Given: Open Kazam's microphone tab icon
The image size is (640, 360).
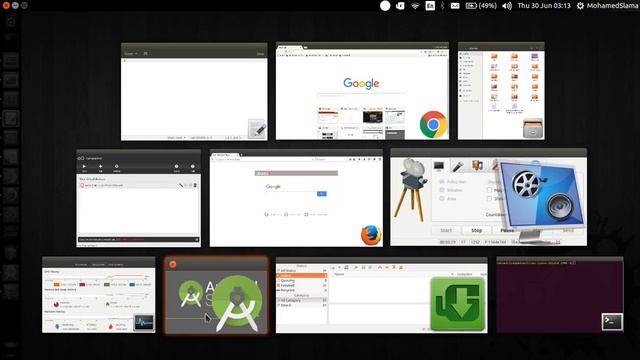Looking at the screenshot, I should [x=458, y=166].
